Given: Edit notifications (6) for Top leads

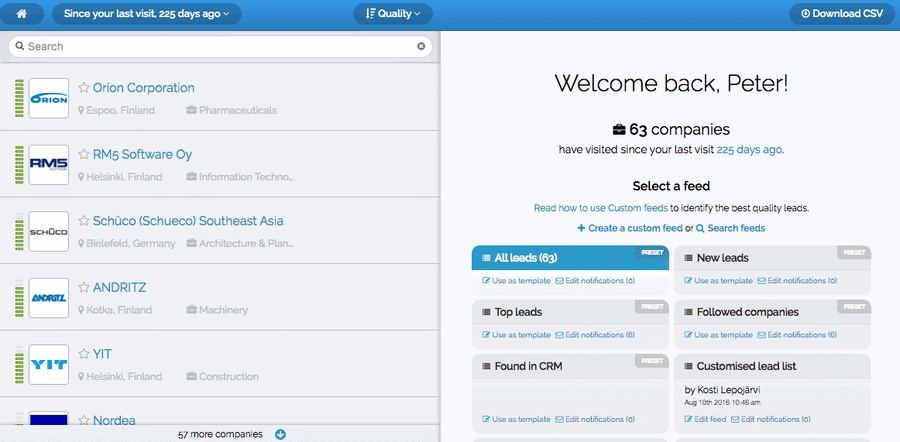Looking at the screenshot, I should pyautogui.click(x=595, y=335).
